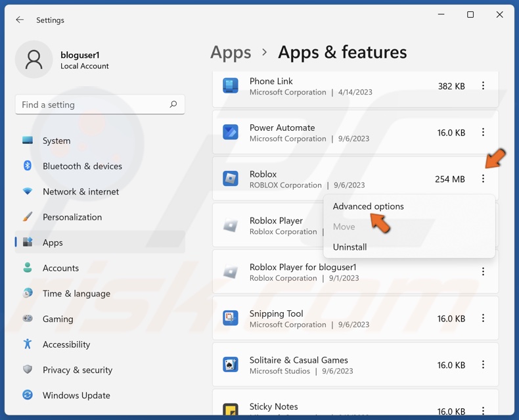Open the System settings icon
This screenshot has width=519, height=420.
[x=28, y=141]
